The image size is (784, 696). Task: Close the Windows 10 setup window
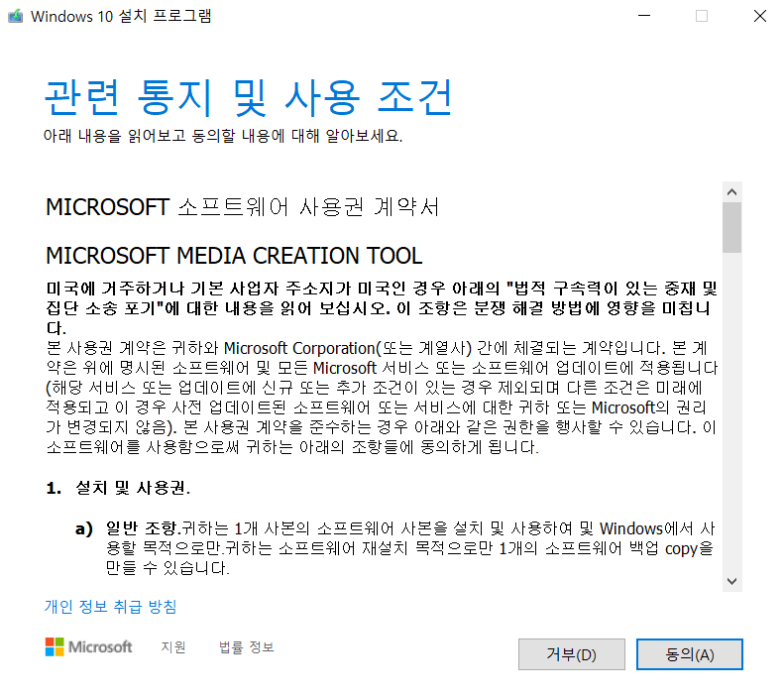pyautogui.click(x=760, y=16)
